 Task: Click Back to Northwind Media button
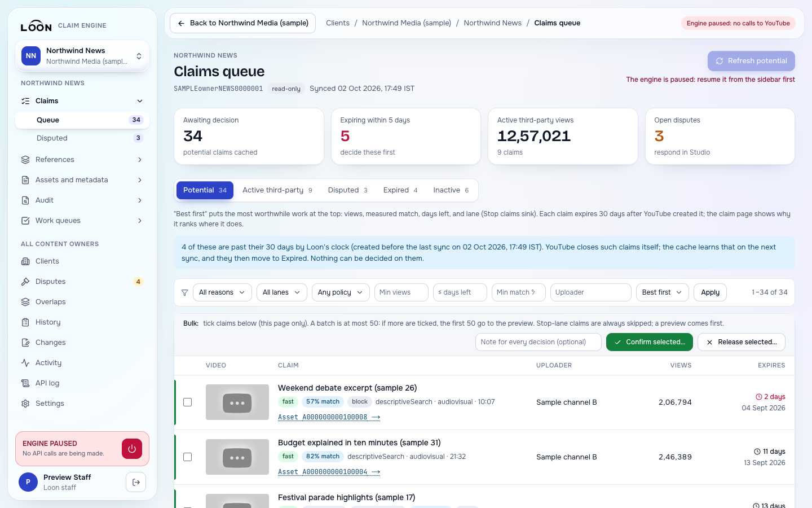coord(243,23)
